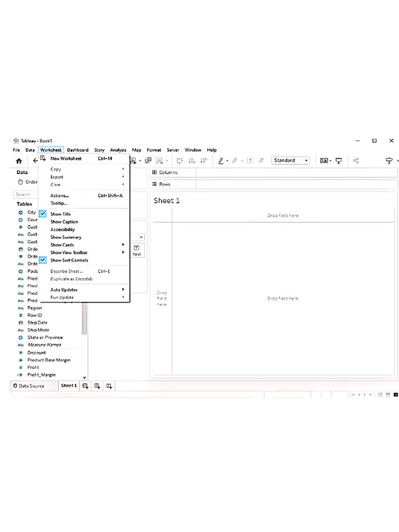The height and width of the screenshot is (532, 399).
Task: Click the Sort ascending toolbar icon
Action: coord(192,161)
